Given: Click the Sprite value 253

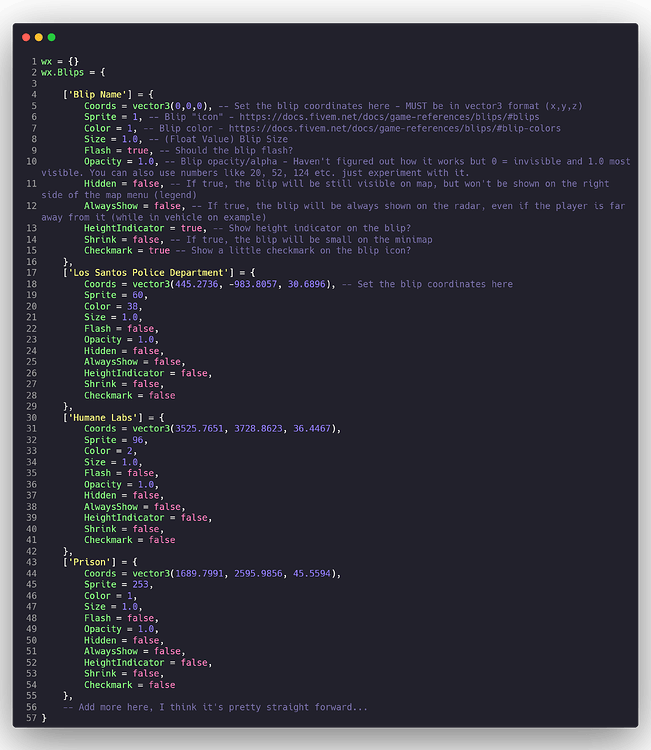Looking at the screenshot, I should pos(138,584).
